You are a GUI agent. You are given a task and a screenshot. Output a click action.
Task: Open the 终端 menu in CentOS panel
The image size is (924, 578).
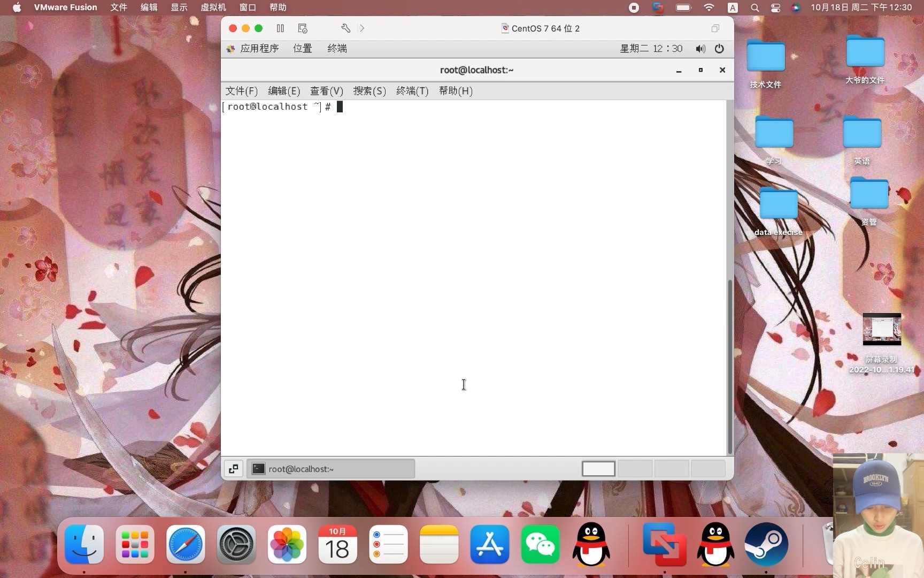337,49
